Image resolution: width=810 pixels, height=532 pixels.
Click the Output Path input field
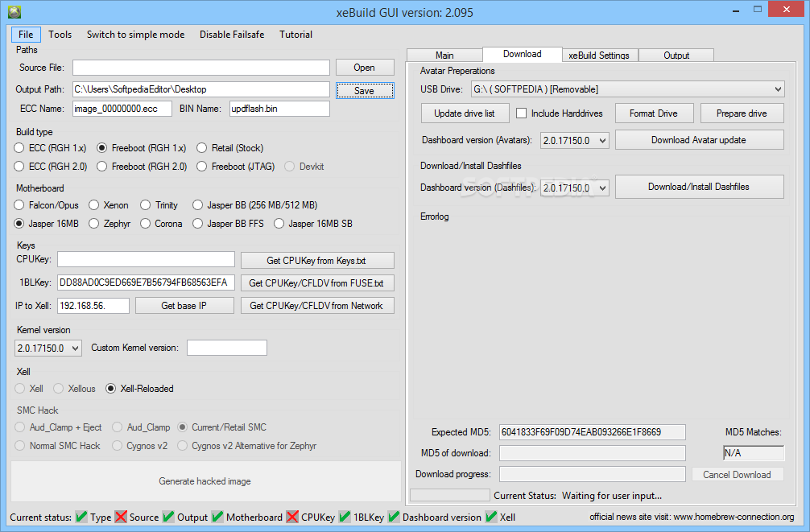click(201, 89)
